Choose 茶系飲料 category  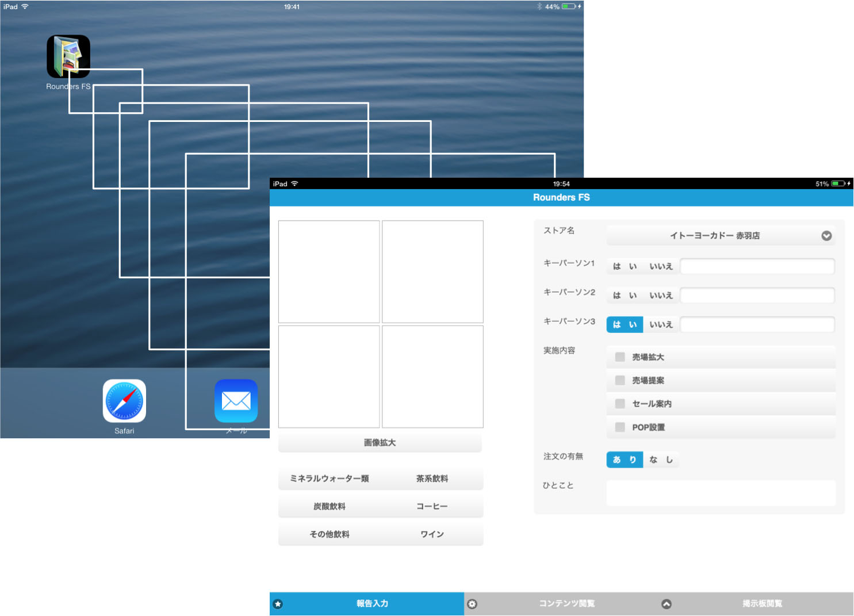click(432, 479)
